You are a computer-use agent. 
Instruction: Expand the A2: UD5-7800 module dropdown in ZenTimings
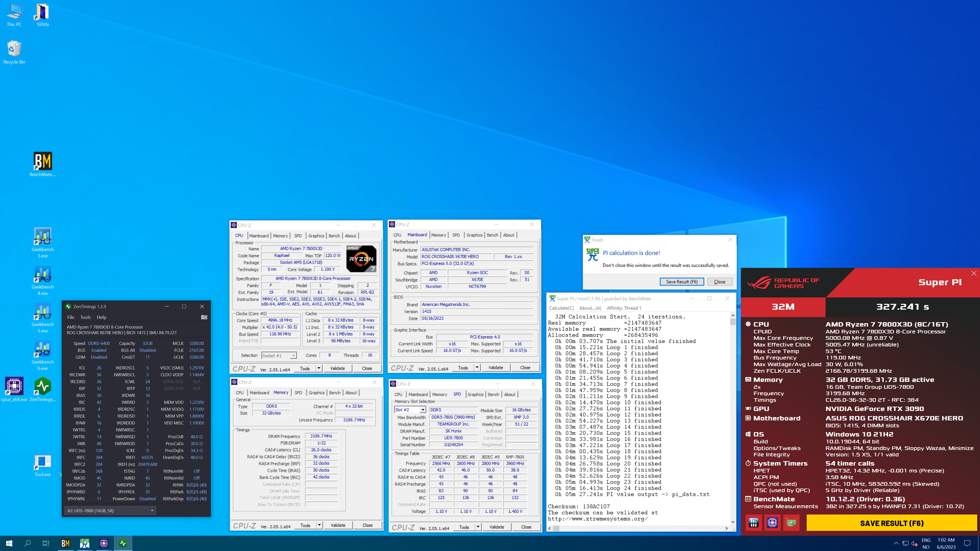(x=110, y=511)
